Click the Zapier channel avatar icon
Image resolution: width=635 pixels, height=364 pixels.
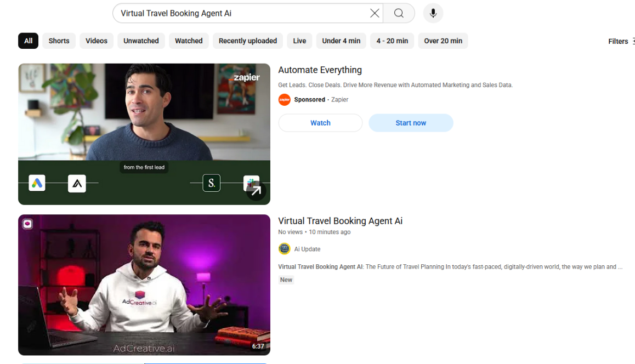[284, 100]
